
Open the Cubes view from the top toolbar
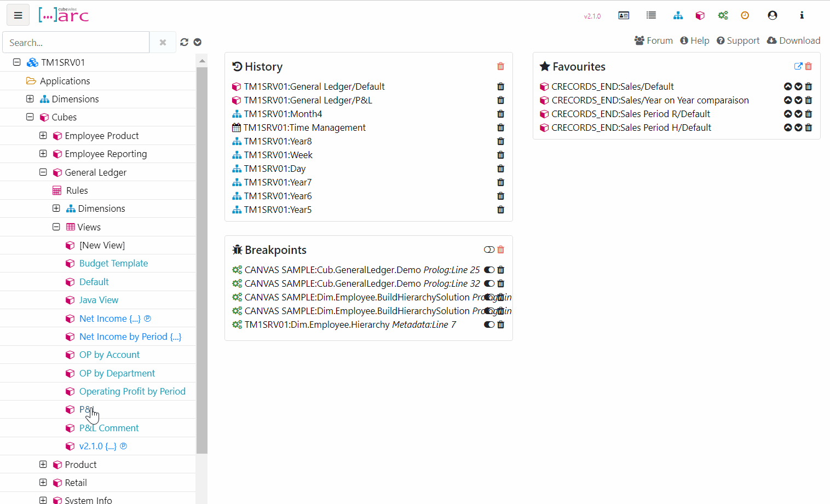700,15
